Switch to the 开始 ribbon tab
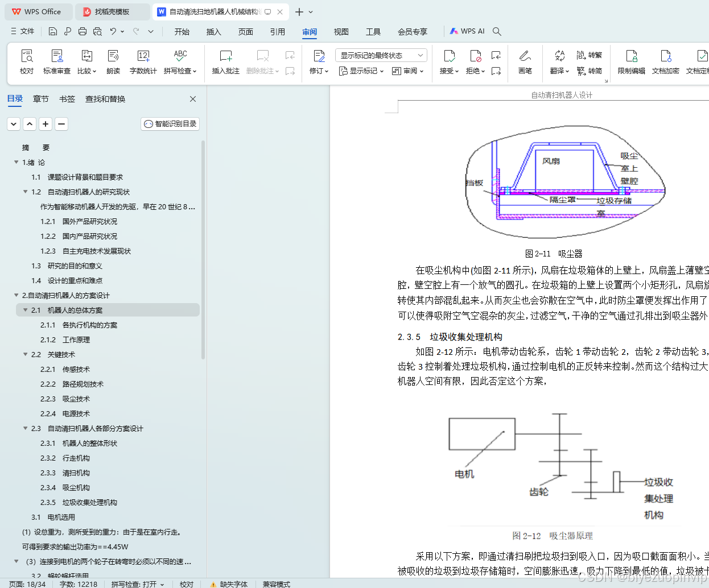 pyautogui.click(x=182, y=32)
